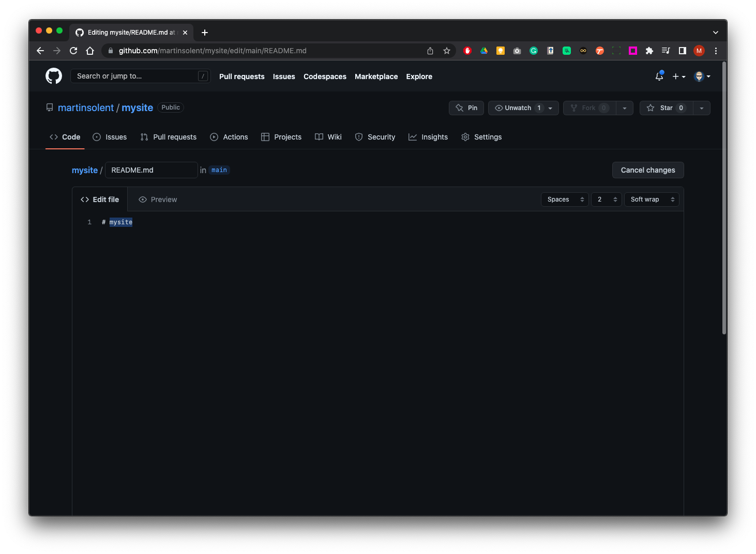Go to the browser home icon
The width and height of the screenshot is (756, 554).
tap(90, 51)
